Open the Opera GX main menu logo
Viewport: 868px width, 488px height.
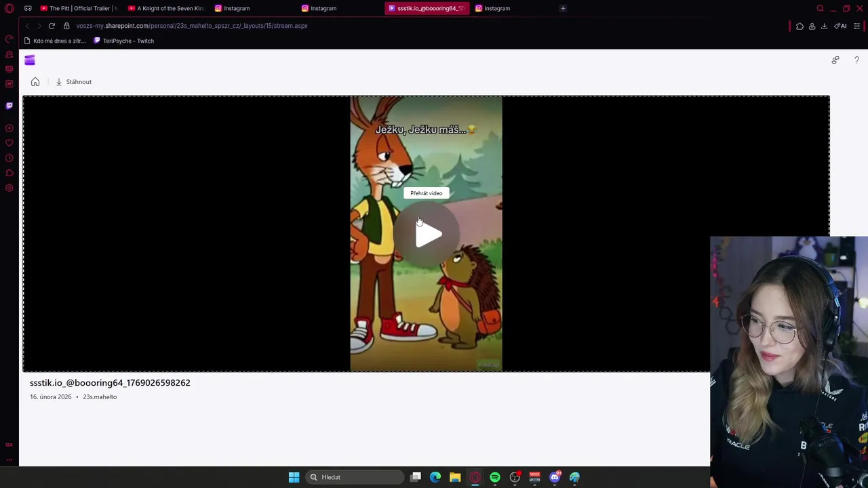tap(9, 8)
